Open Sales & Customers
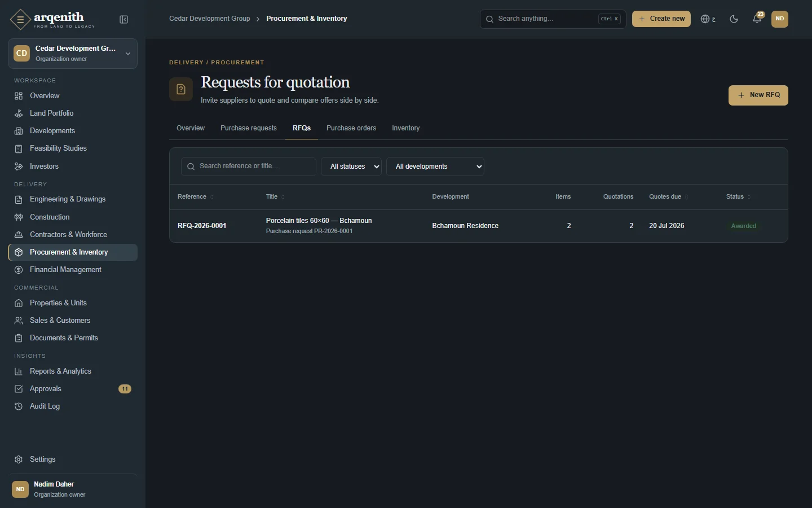Viewport: 812px width, 508px height. tap(73, 320)
